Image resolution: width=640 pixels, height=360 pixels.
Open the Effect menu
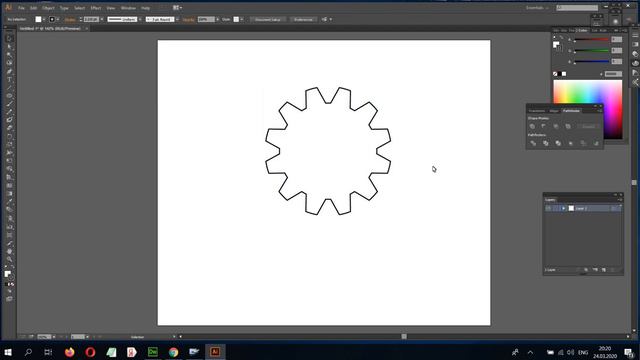(x=96, y=8)
